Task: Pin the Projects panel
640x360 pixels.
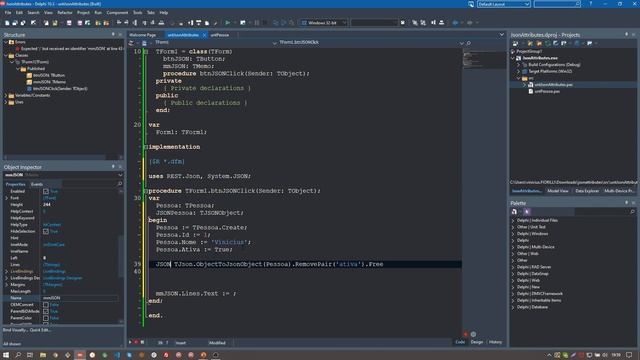Action: tap(627, 35)
